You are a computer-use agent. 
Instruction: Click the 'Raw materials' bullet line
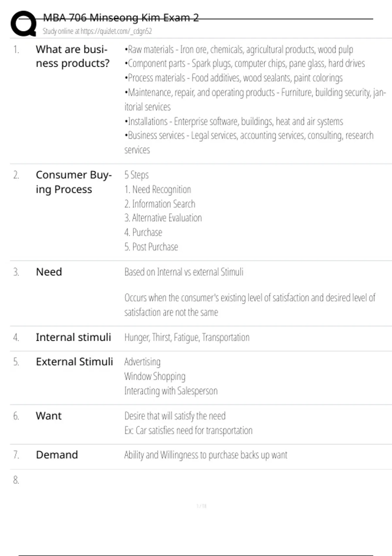(x=238, y=50)
